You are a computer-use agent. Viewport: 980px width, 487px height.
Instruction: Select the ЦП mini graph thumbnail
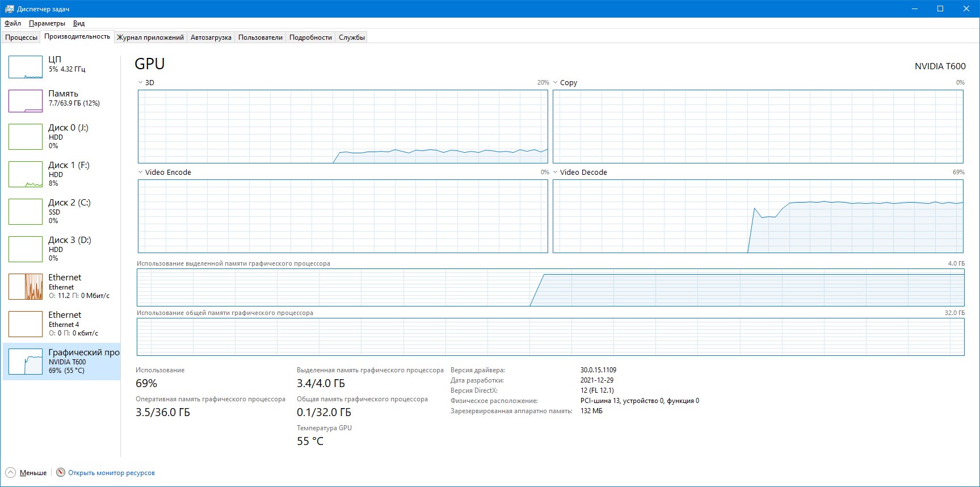coord(26,67)
